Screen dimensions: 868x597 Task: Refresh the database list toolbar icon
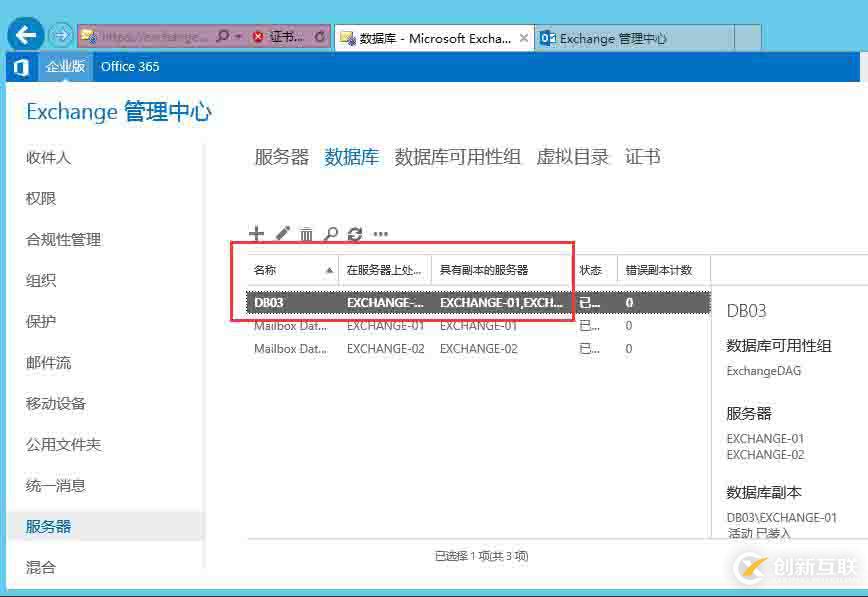(x=355, y=234)
